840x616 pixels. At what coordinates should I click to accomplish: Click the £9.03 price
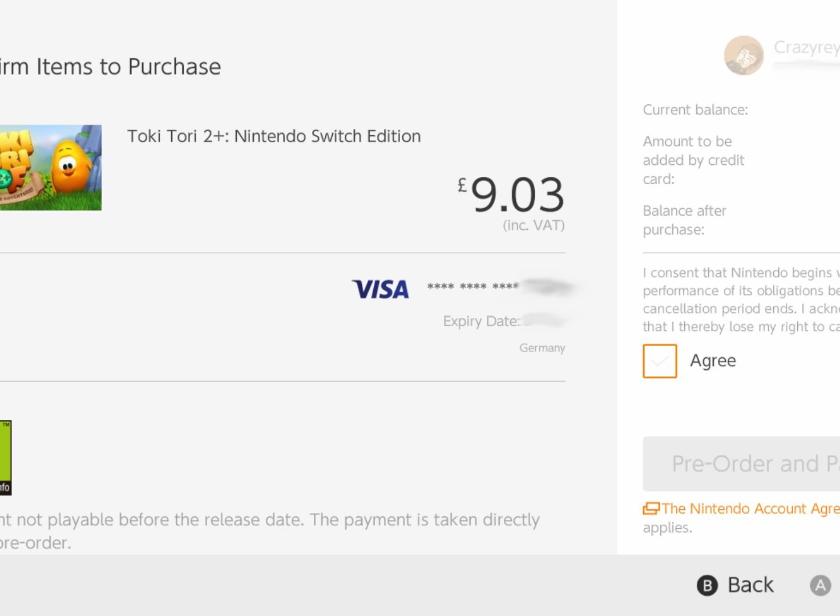pyautogui.click(x=511, y=194)
